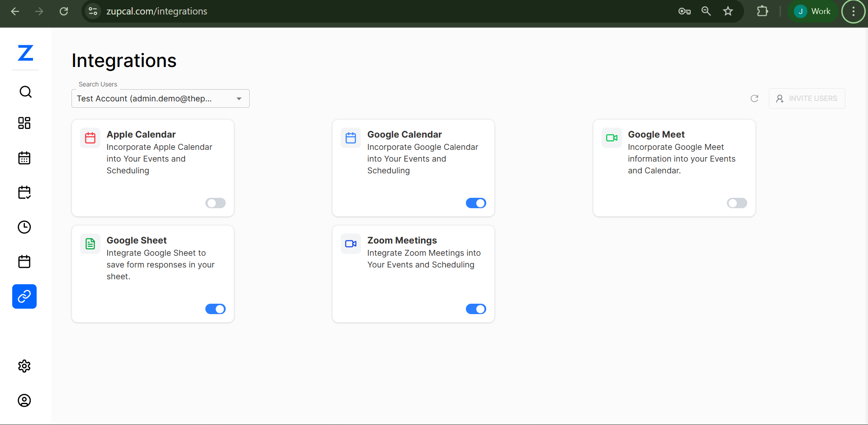This screenshot has width=868, height=425.
Task: Enable the Apple Calendar integration
Action: 215,203
